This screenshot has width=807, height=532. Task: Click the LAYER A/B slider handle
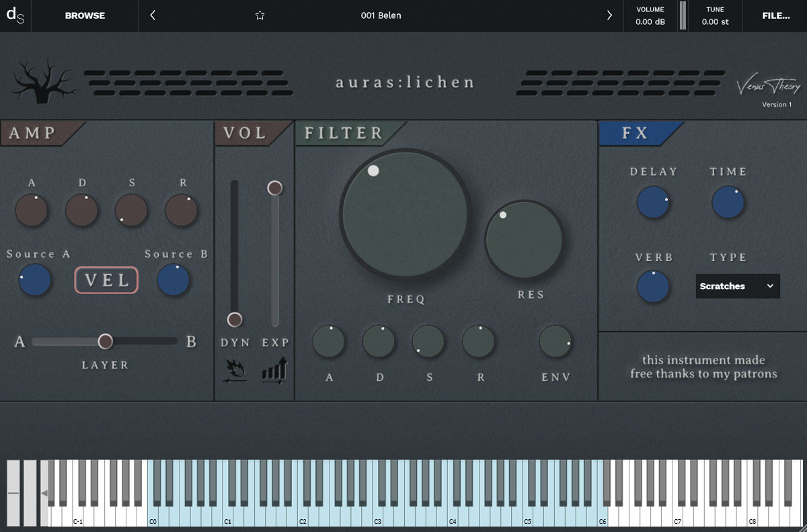(106, 342)
